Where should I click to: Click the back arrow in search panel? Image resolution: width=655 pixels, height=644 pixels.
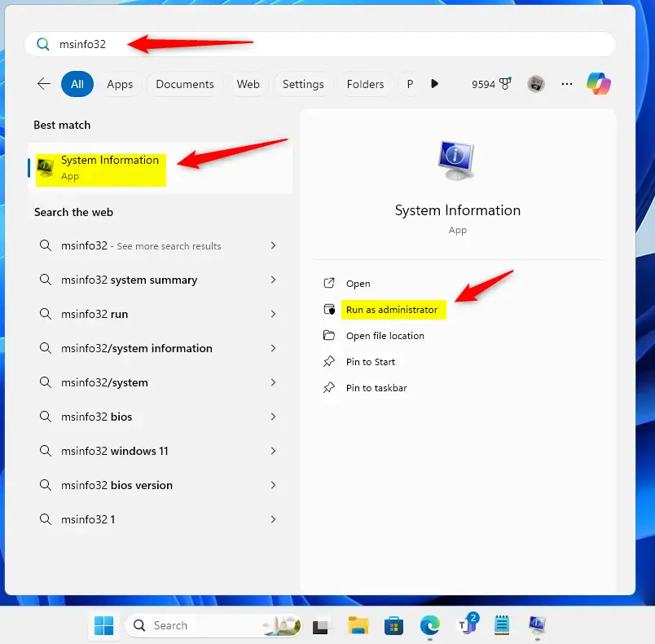point(43,84)
